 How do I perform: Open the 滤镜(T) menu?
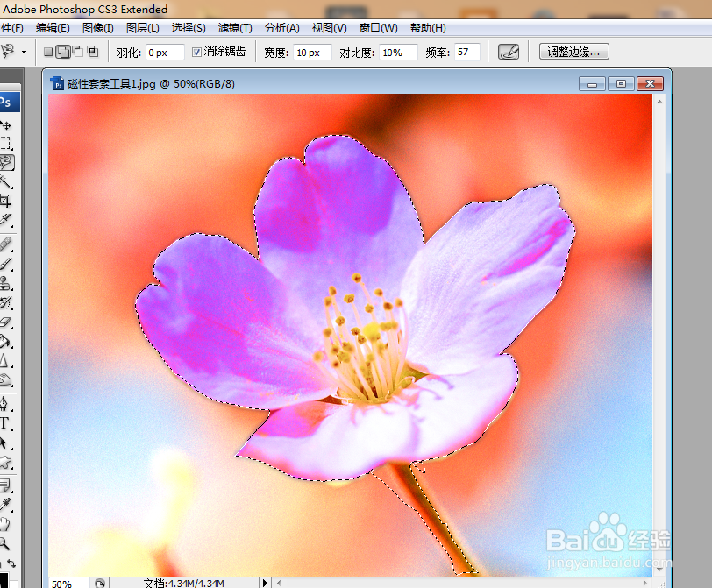coord(235,28)
